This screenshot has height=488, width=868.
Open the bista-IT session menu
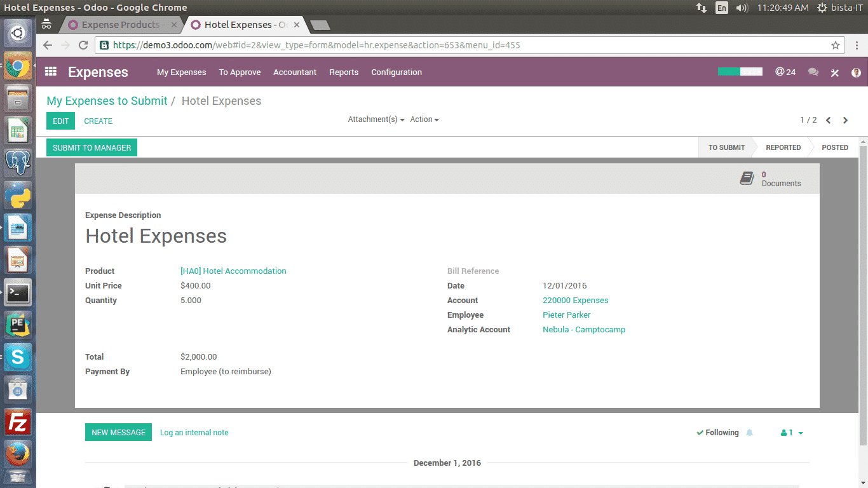840,8
